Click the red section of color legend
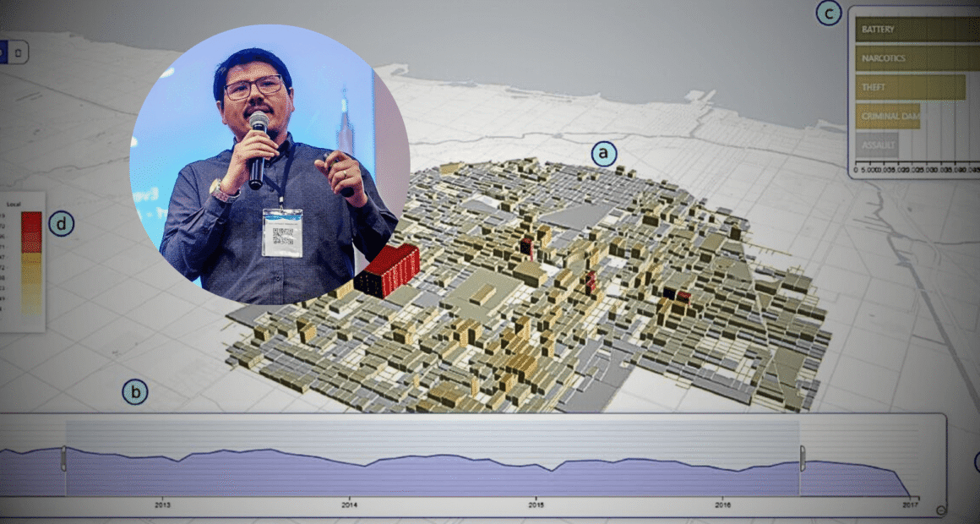Screen dimensions: 980x524 click(x=31, y=230)
